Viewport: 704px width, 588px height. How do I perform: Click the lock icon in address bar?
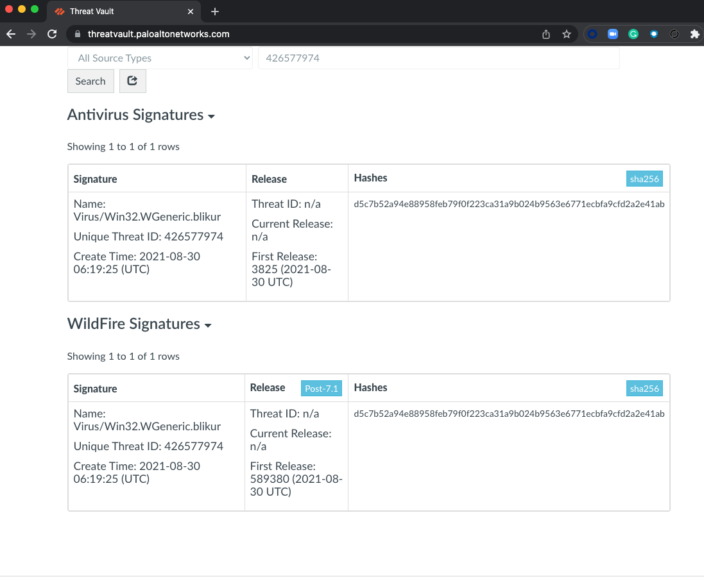tap(77, 34)
